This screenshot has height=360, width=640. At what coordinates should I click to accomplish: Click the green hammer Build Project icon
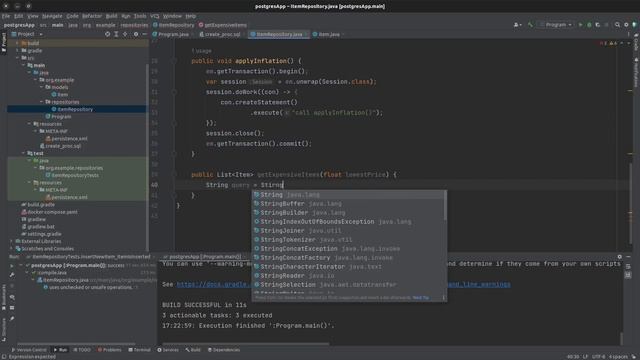point(530,25)
